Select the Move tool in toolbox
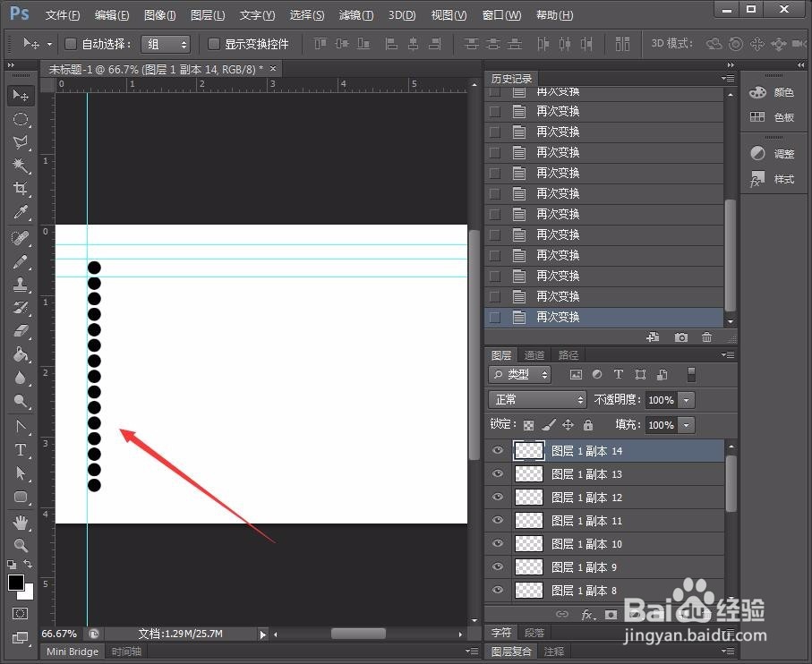Image resolution: width=812 pixels, height=664 pixels. (x=21, y=96)
